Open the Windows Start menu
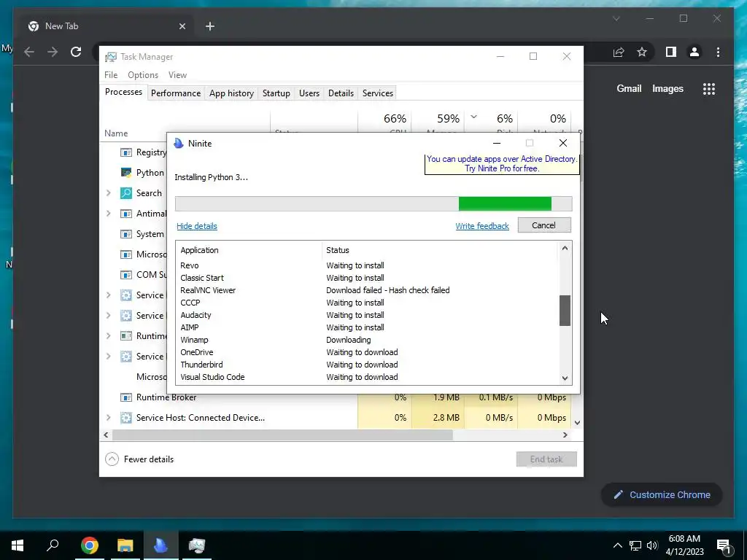This screenshot has width=747, height=560. pyautogui.click(x=18, y=545)
